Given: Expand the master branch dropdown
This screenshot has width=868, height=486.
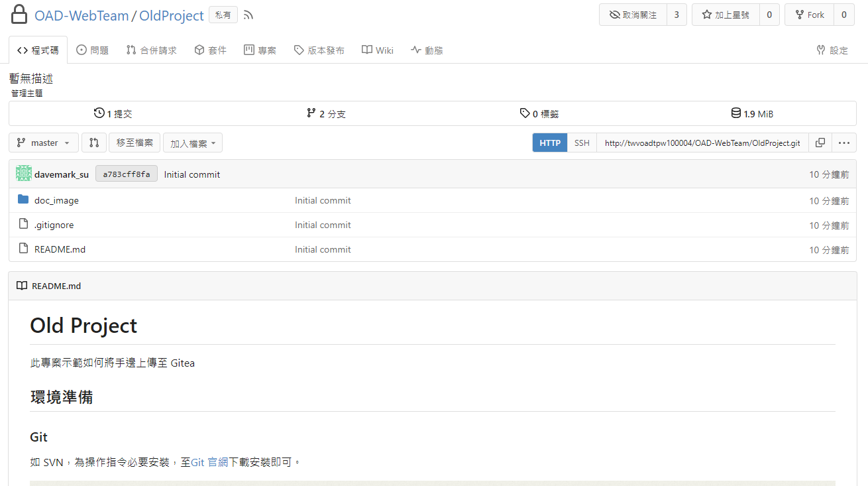Looking at the screenshot, I should pos(44,143).
